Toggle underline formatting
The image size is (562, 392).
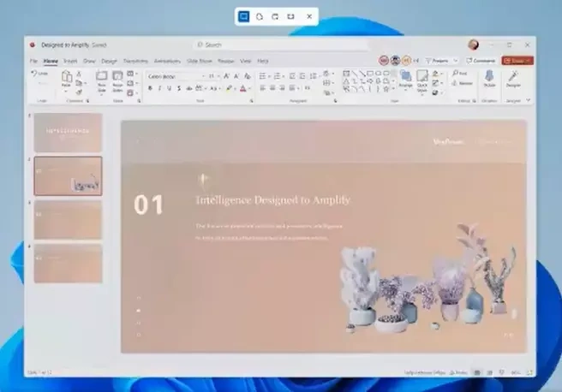coord(169,88)
